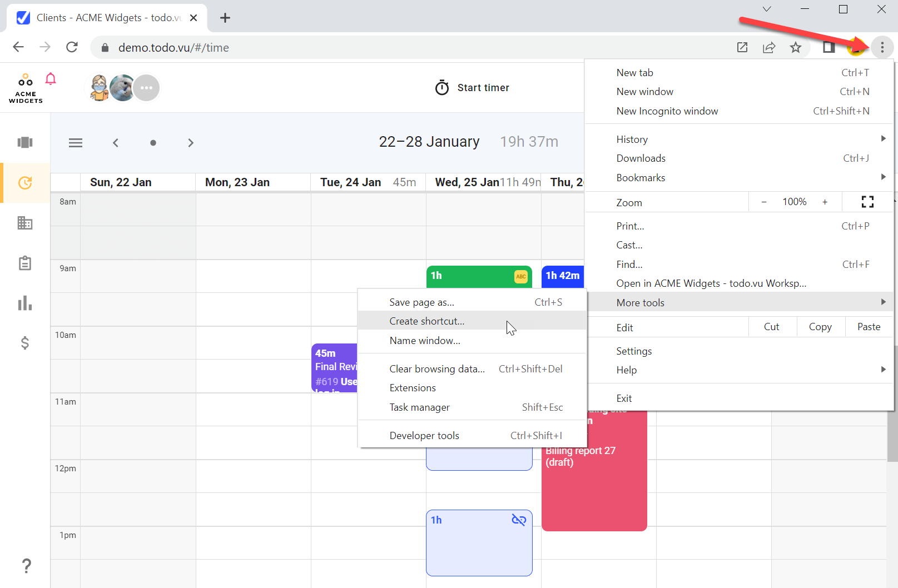Go back to previous page
Image resolution: width=898 pixels, height=588 pixels.
tap(18, 47)
